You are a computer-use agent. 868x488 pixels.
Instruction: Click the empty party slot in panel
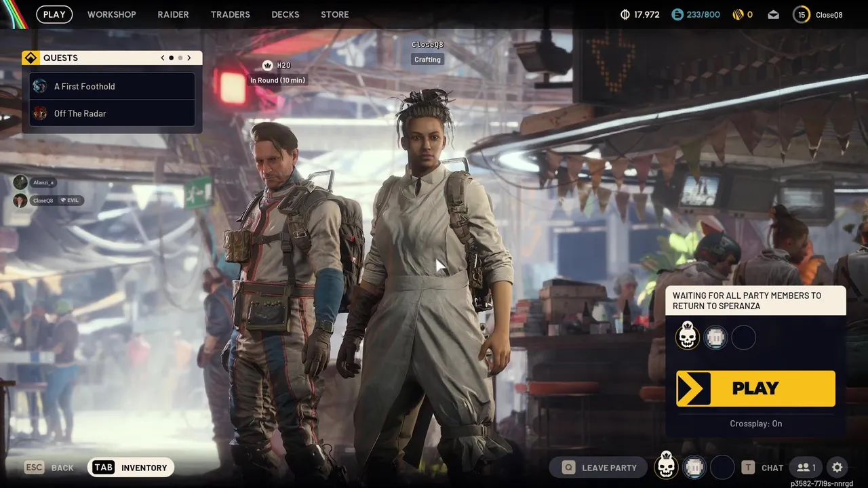click(x=744, y=338)
